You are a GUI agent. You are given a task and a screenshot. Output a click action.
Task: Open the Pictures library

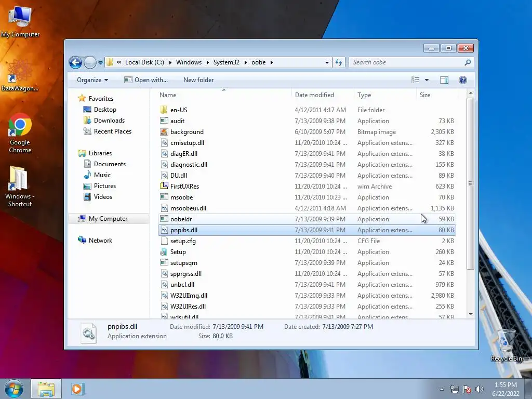(x=104, y=186)
